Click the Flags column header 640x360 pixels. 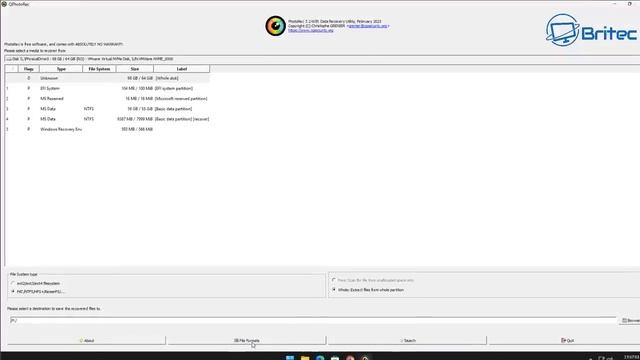point(29,69)
